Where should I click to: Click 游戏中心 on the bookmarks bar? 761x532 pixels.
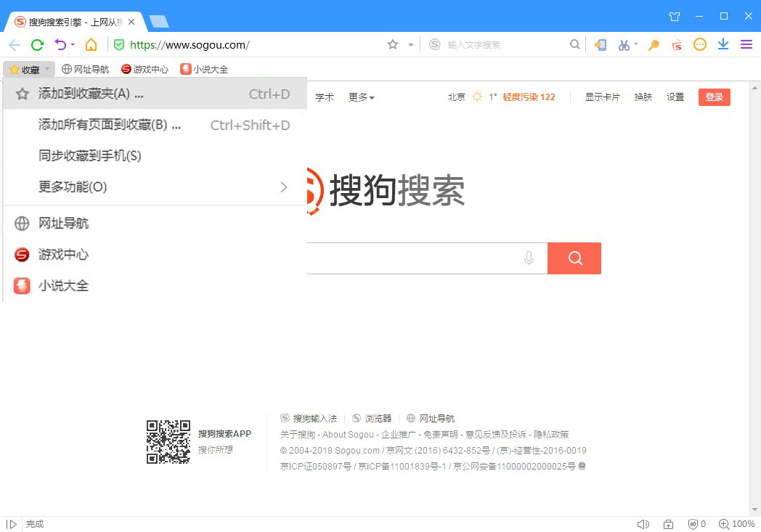(145, 70)
